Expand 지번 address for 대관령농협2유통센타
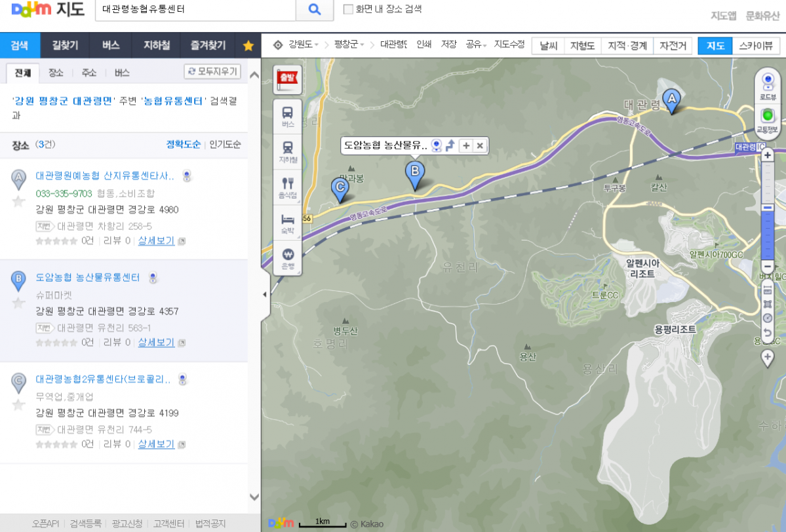786x532 pixels. pyautogui.click(x=44, y=430)
